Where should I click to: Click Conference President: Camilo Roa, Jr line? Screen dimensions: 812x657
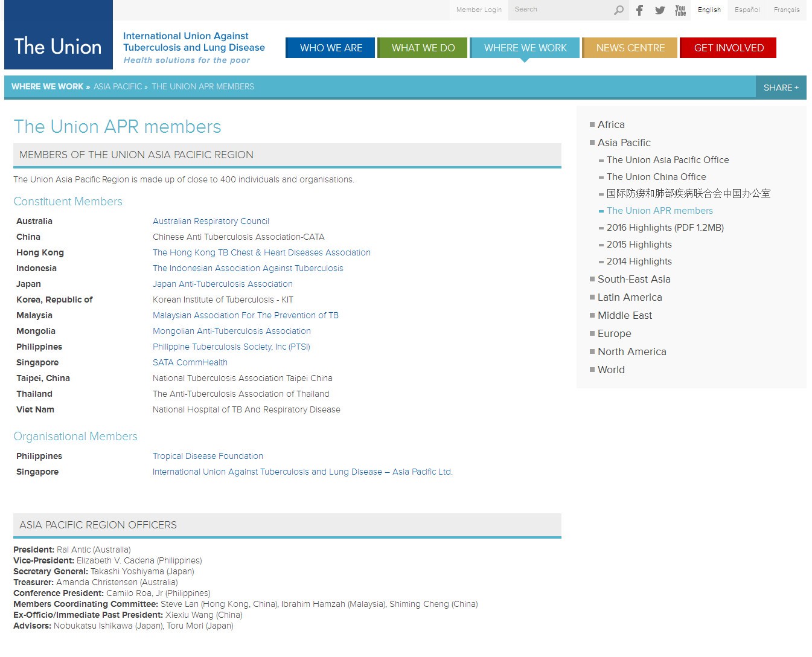point(112,593)
